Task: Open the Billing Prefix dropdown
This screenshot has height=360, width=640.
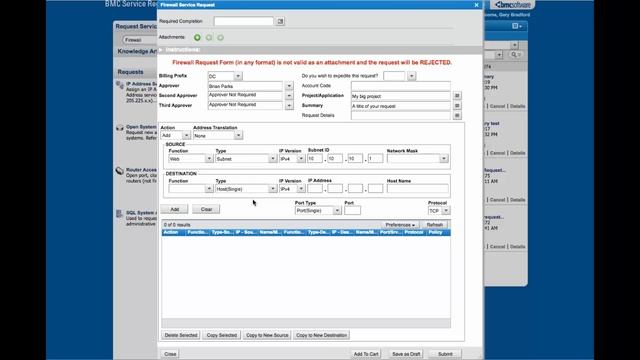Action: pos(238,76)
